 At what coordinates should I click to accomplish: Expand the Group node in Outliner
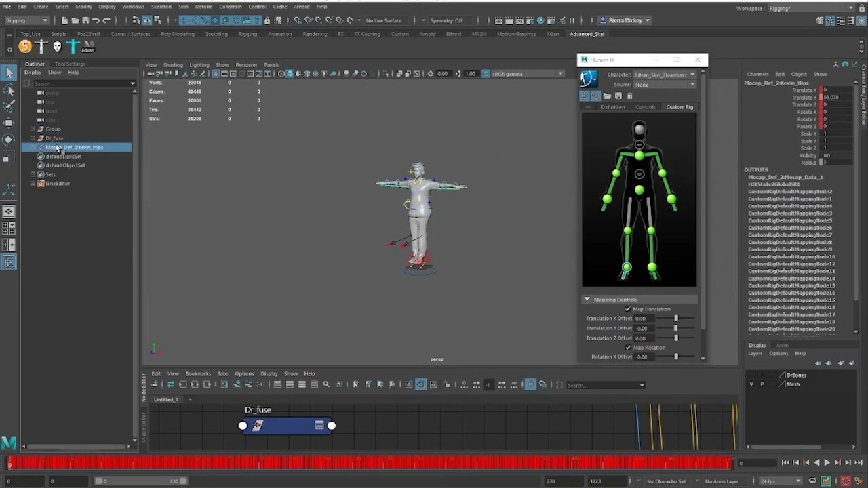click(x=33, y=129)
